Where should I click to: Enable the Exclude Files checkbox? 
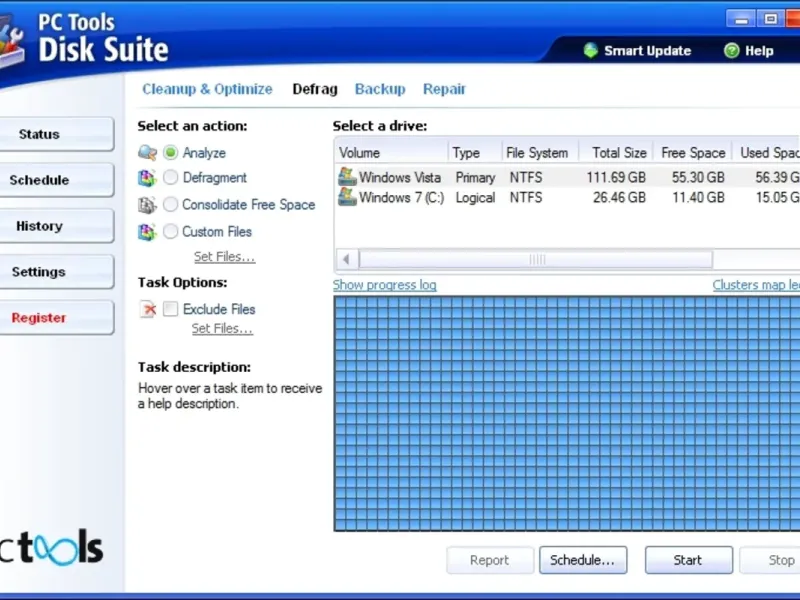pos(170,309)
